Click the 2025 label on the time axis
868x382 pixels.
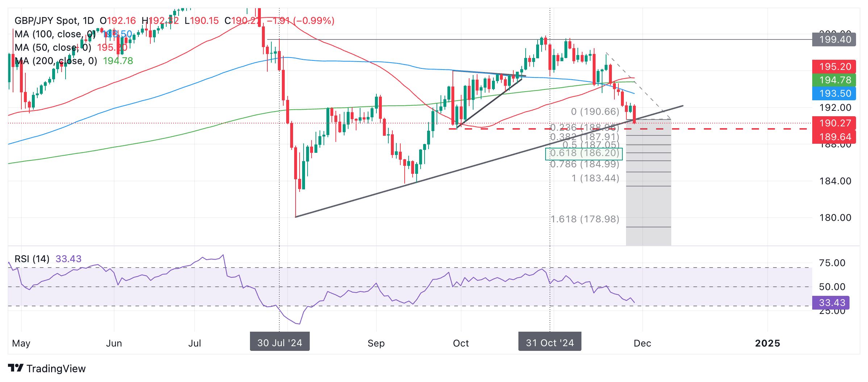point(767,343)
